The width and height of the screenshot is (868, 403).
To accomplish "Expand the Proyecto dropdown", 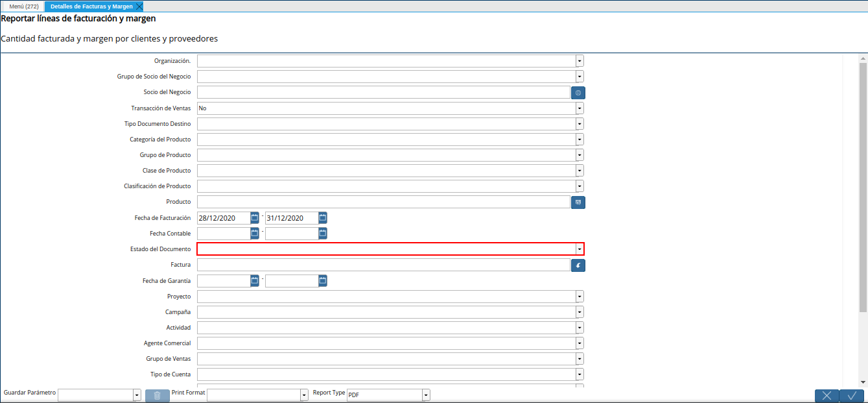I will point(580,297).
